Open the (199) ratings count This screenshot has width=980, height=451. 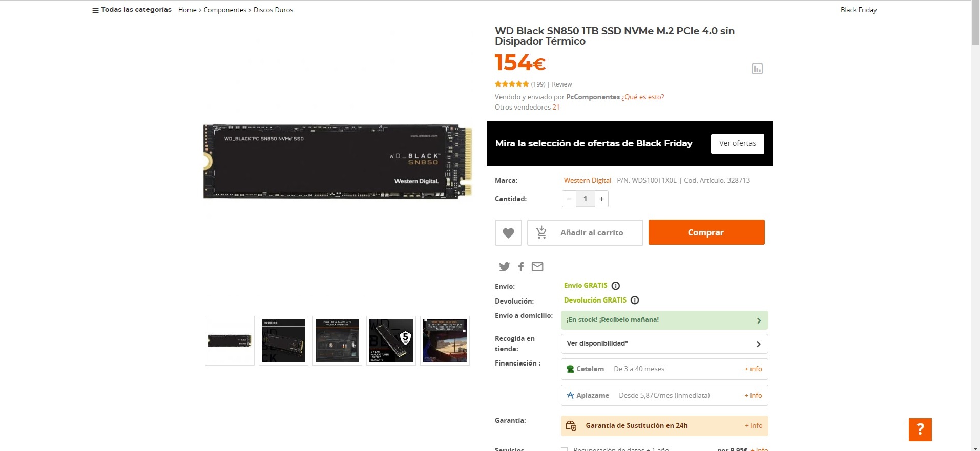(x=538, y=84)
